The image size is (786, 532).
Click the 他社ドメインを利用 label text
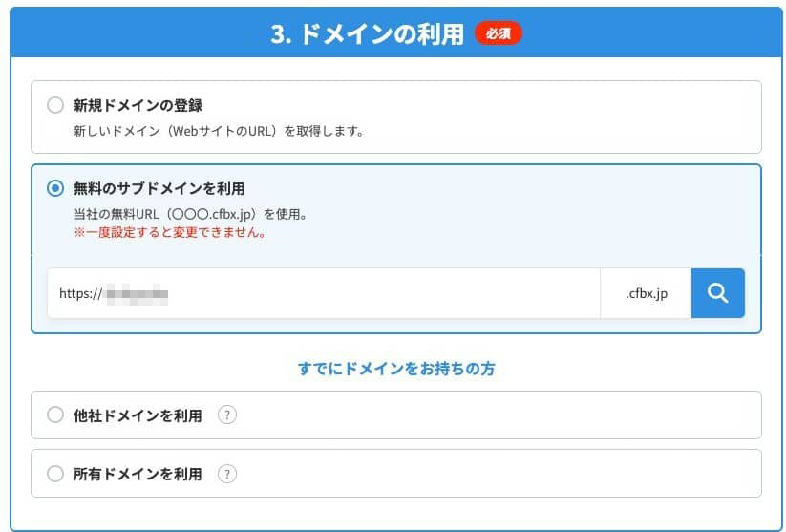[138, 415]
